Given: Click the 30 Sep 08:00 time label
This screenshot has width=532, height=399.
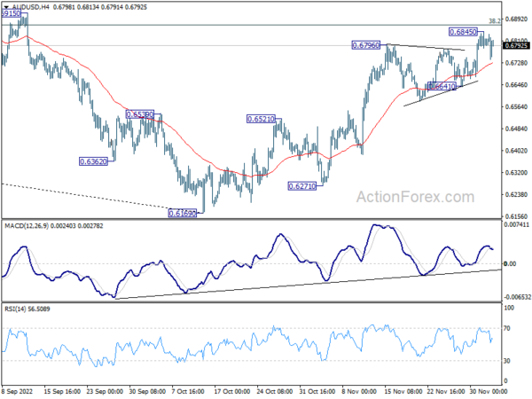Looking at the screenshot, I should pyautogui.click(x=147, y=392).
